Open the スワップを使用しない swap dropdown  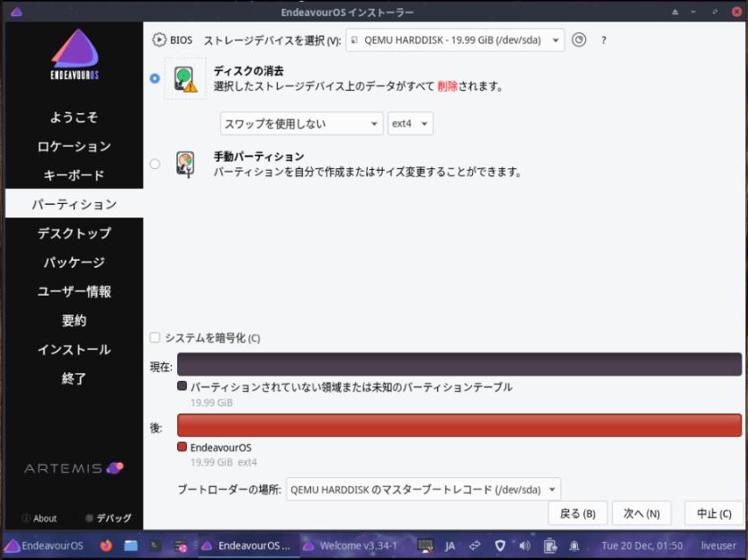point(301,123)
